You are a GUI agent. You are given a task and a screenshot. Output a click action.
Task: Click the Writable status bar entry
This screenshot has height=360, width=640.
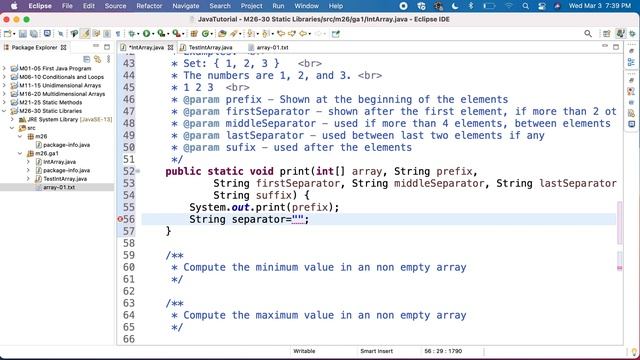tap(304, 351)
